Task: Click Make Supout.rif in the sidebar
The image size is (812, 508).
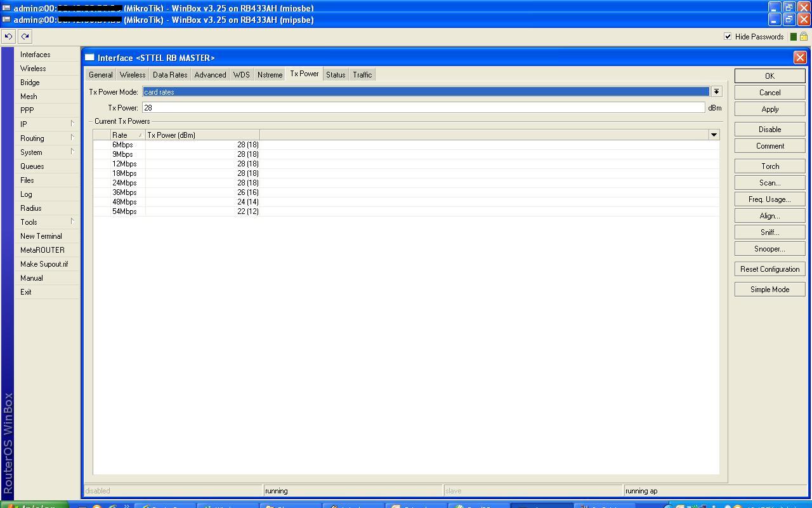Action: [x=47, y=264]
